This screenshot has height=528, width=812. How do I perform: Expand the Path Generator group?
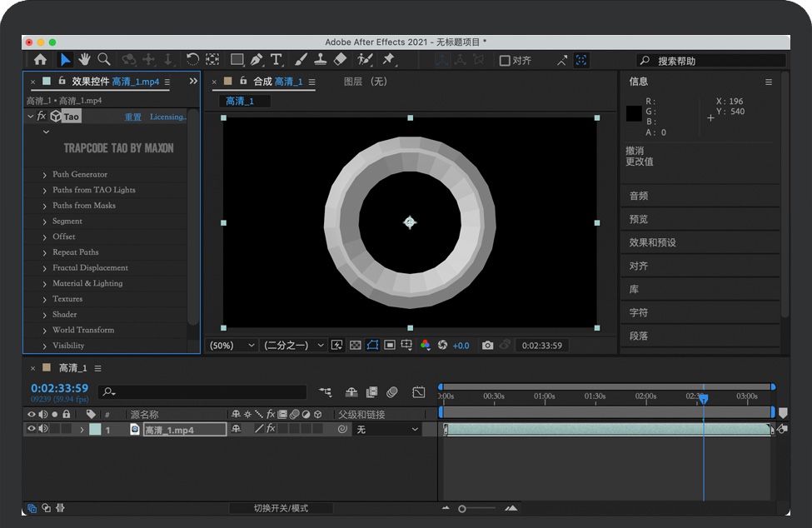tap(45, 175)
